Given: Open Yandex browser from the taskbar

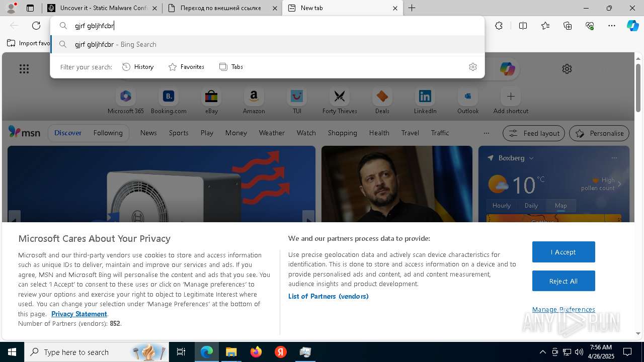Looking at the screenshot, I should [x=281, y=352].
